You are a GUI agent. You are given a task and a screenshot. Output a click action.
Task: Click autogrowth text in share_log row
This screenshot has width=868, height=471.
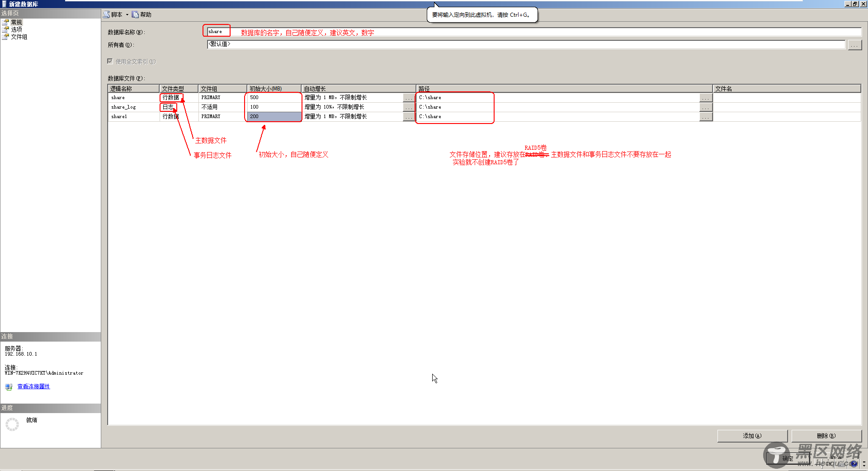(335, 107)
